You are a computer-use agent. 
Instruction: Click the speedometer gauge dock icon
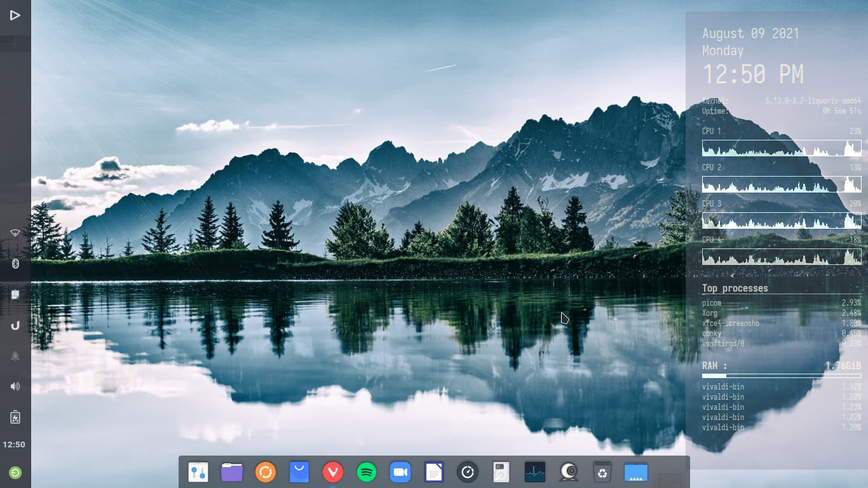[468, 472]
